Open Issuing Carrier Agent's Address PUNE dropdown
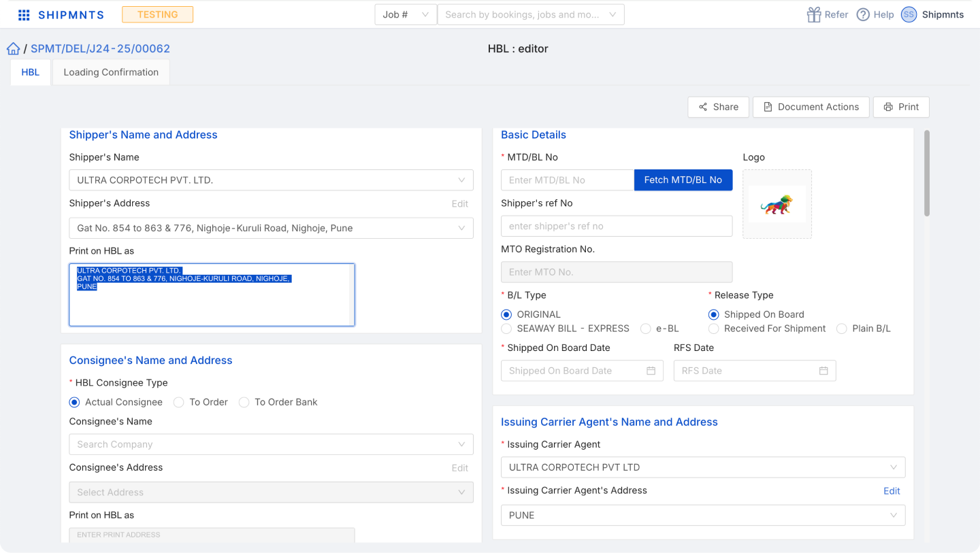This screenshot has height=553, width=980. [703, 515]
